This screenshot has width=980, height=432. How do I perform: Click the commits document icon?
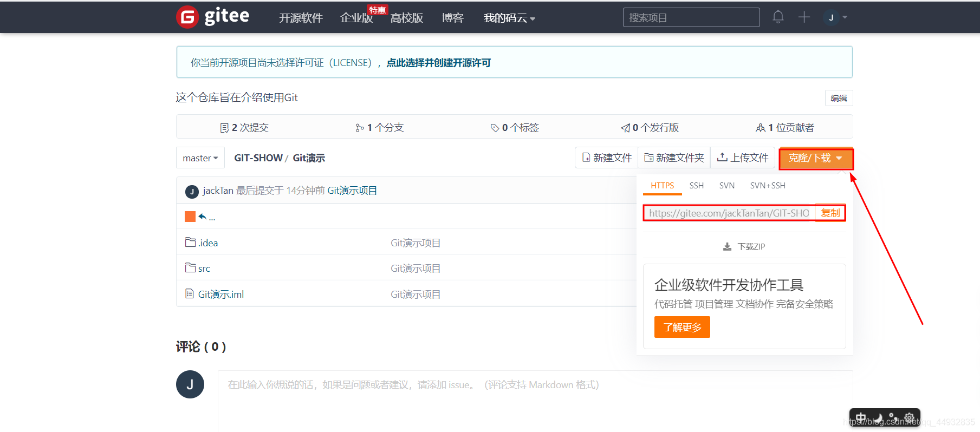click(224, 128)
